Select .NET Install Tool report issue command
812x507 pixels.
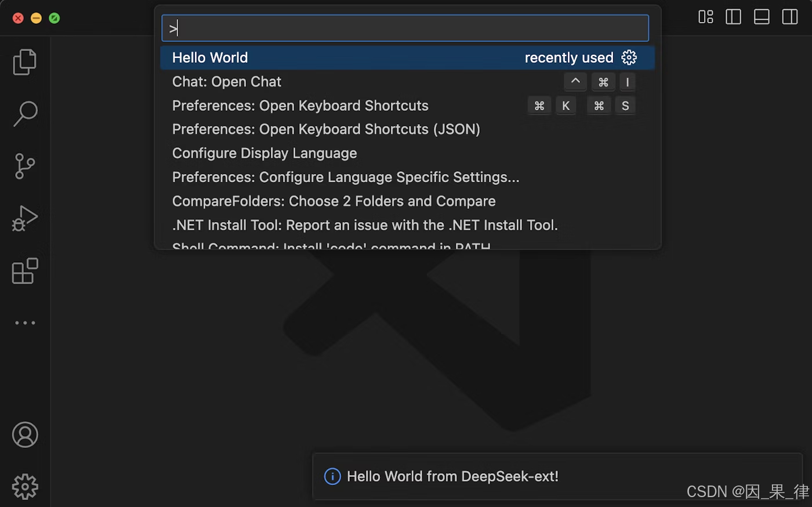point(407,225)
